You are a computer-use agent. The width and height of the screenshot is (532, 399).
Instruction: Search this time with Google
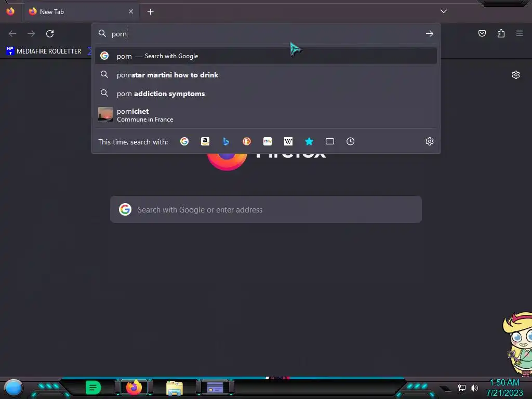[184, 141]
